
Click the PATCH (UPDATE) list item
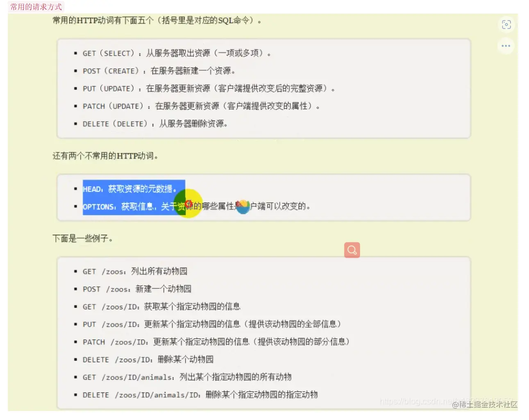(x=201, y=106)
